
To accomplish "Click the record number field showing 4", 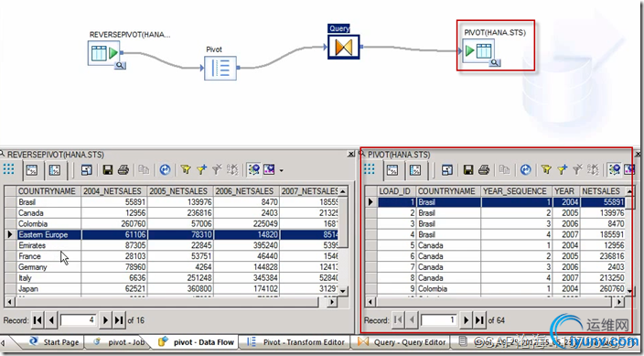I will coord(79,319).
